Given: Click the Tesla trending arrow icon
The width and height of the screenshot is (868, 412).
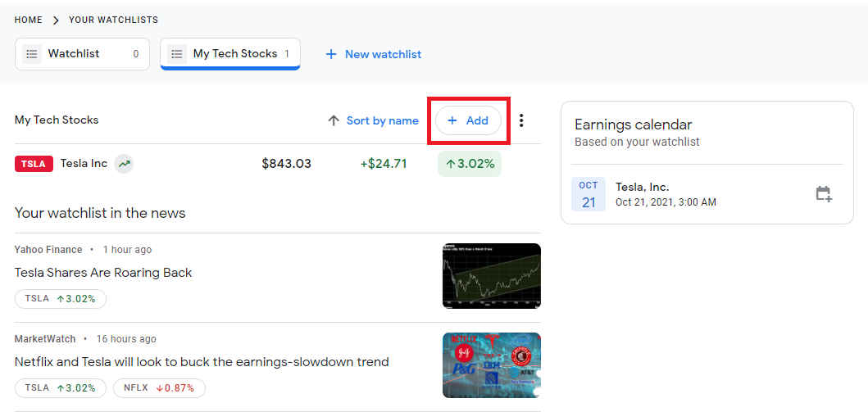Looking at the screenshot, I should click(124, 164).
